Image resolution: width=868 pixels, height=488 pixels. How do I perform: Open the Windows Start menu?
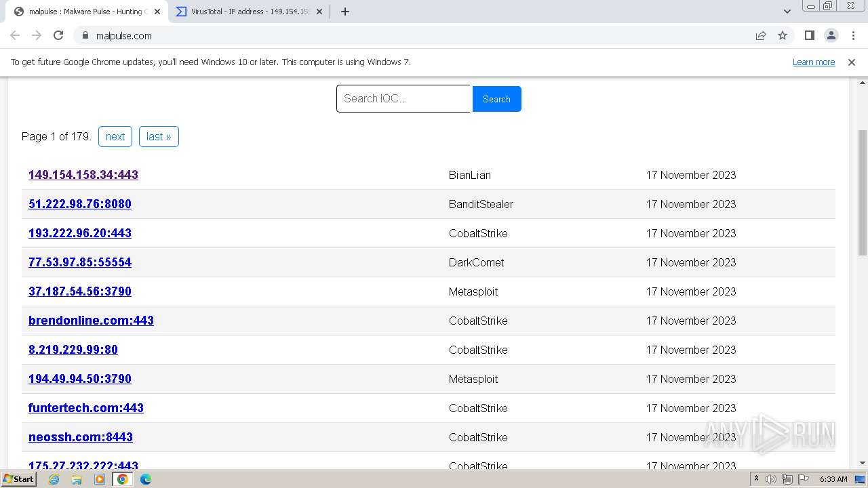point(19,479)
